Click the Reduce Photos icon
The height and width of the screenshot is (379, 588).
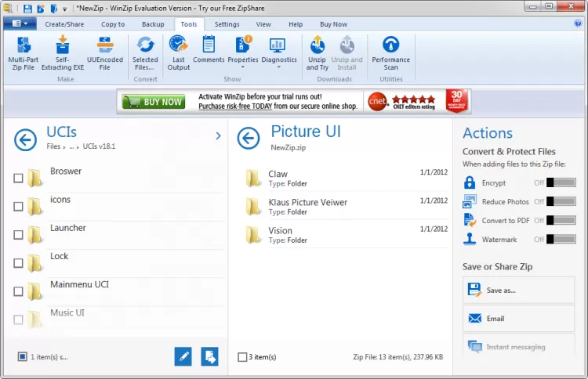click(x=470, y=201)
